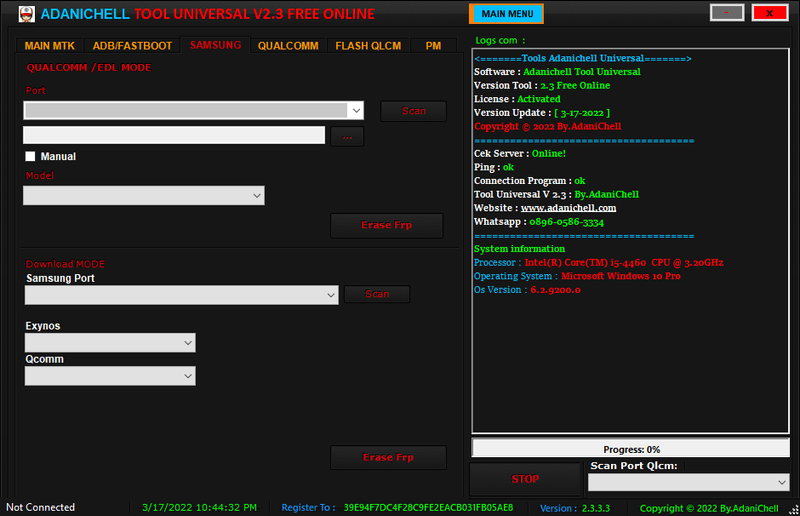Click the Copyright 2022 By.AdaniChell log line
Viewport: 800px width, 516px height.
[x=547, y=127]
